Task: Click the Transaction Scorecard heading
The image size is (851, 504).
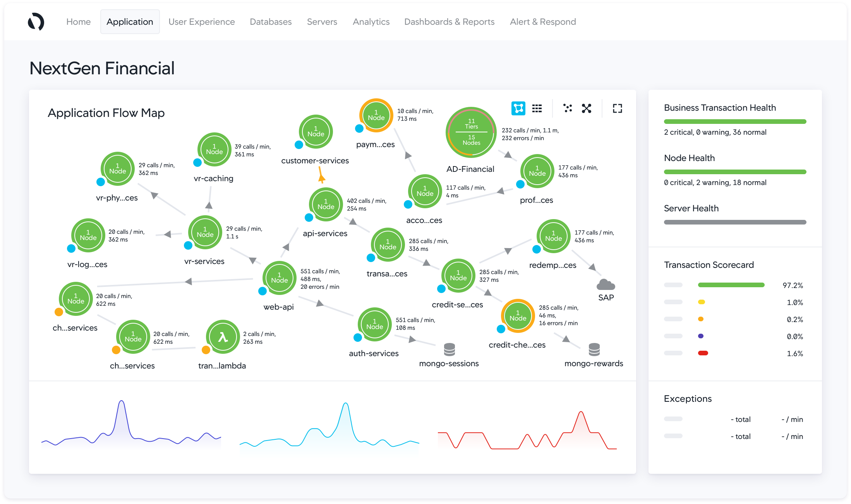Action: (x=709, y=265)
